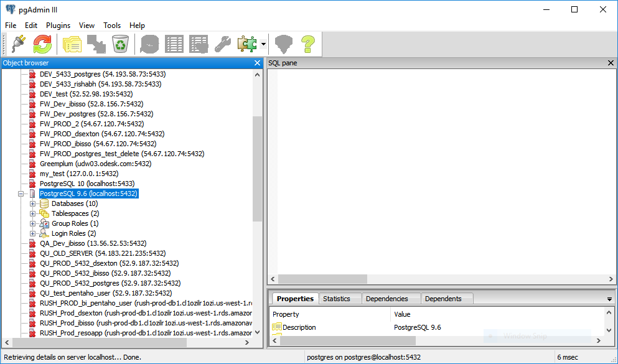
Task: Open the SQL query tool icon
Action: 150,44
